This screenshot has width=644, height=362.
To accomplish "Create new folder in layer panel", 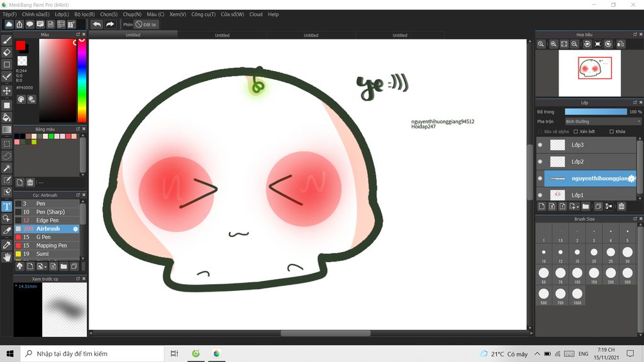I will [x=586, y=206].
